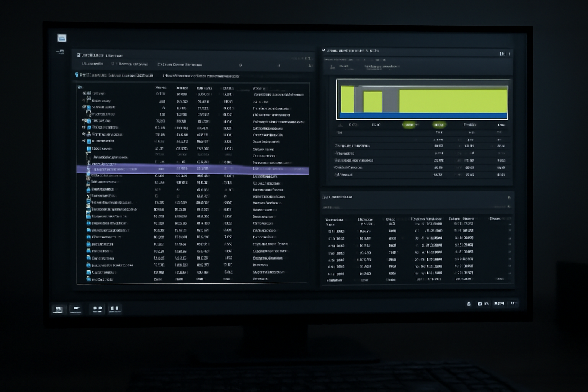Click the split-rectangle icon in the bottom taskbar
The height and width of the screenshot is (392, 588).
114,308
